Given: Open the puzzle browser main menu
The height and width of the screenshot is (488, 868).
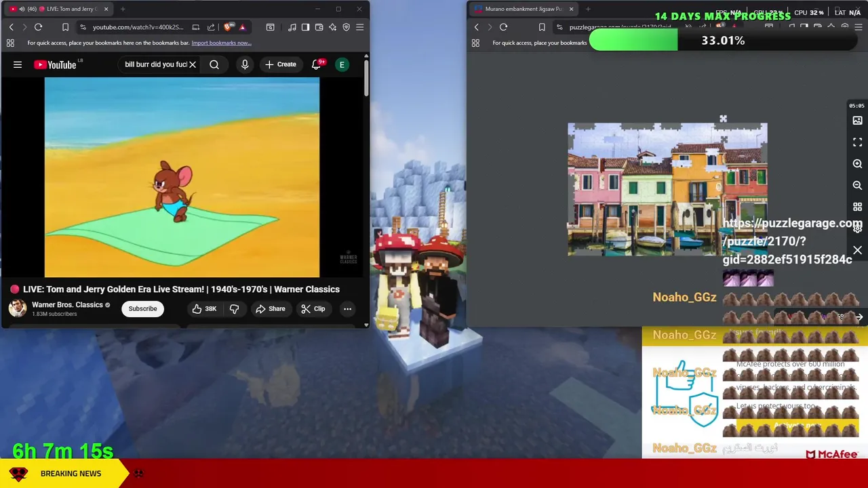Looking at the screenshot, I should [x=858, y=27].
